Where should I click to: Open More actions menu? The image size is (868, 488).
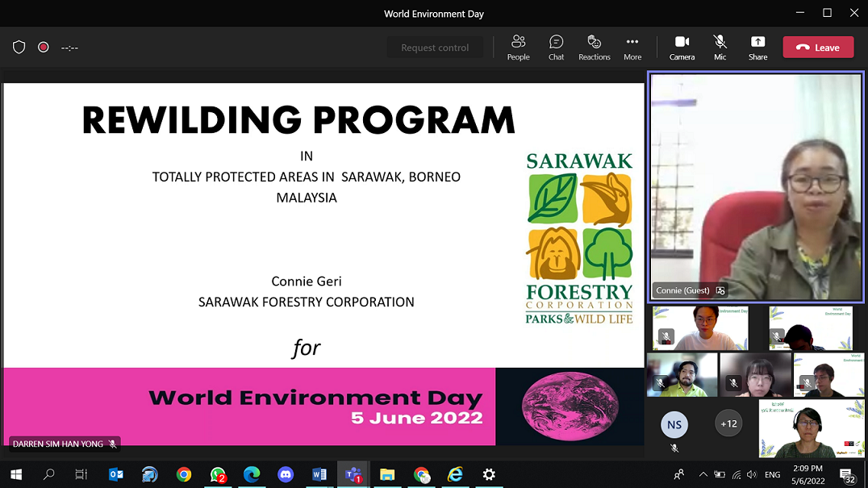coord(632,48)
